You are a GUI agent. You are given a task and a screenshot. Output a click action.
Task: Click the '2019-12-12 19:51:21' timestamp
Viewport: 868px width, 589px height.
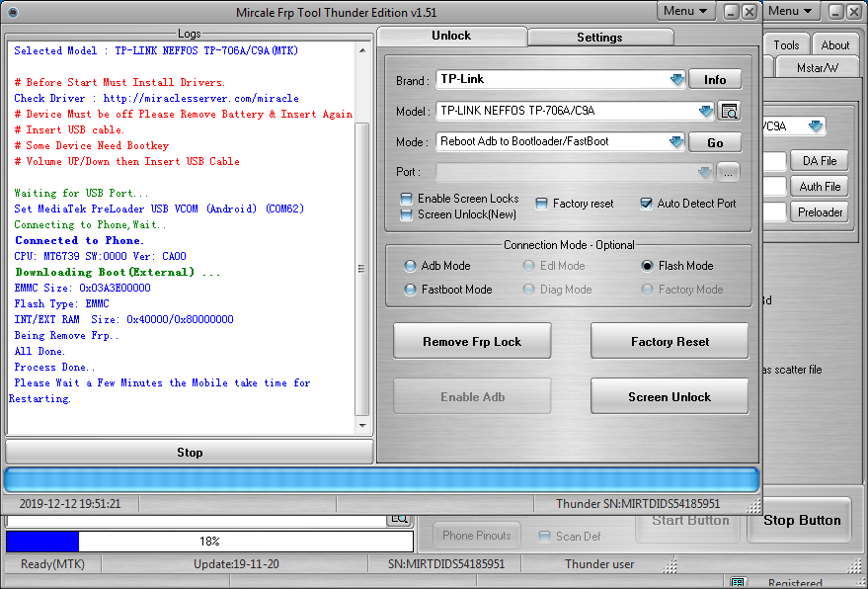click(x=70, y=504)
